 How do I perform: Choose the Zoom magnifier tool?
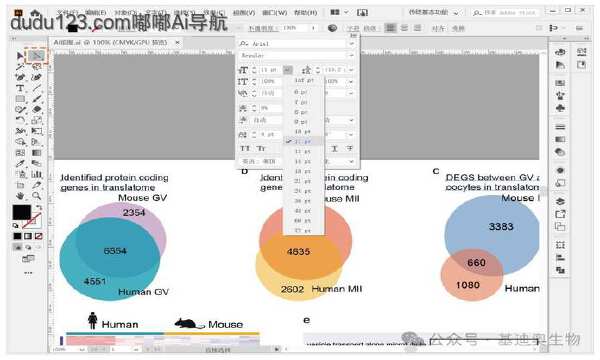pyautogui.click(x=37, y=196)
